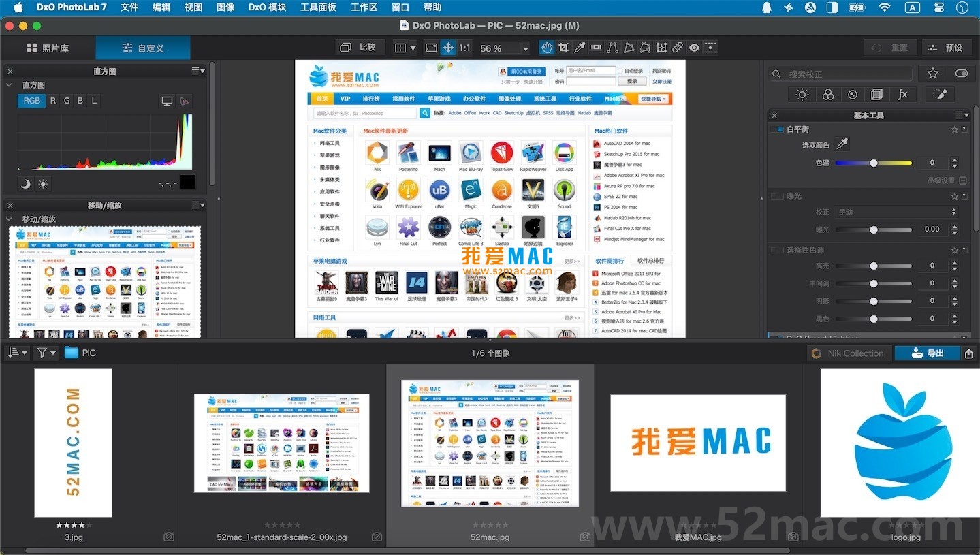Open the image filter funnel menu

[45, 353]
